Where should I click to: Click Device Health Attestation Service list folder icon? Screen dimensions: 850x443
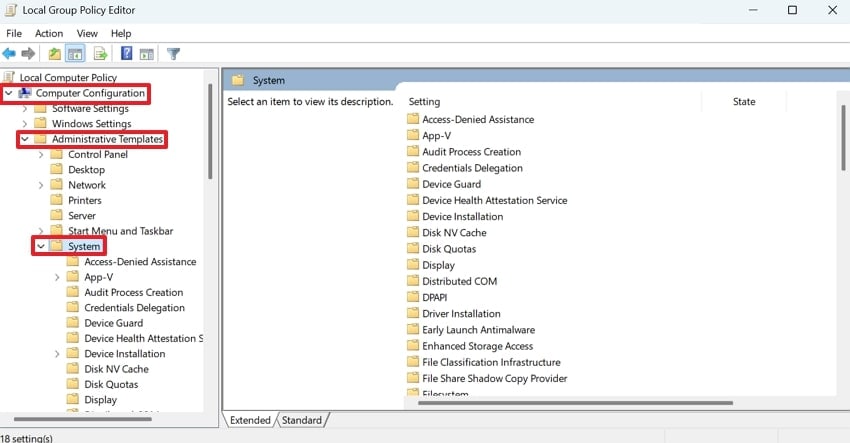(x=413, y=200)
